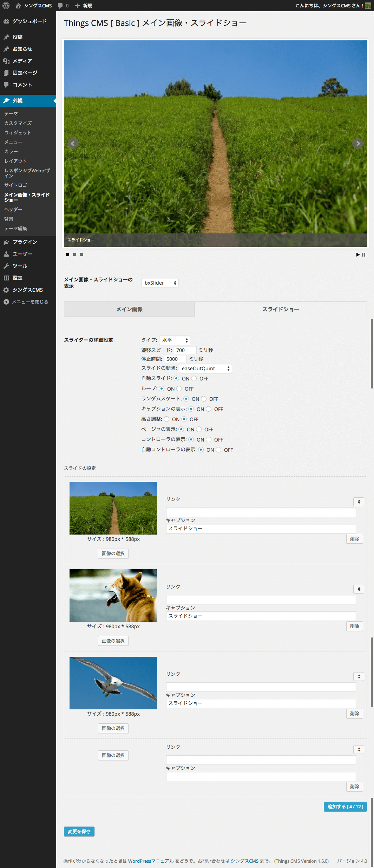Click the seagull slide thumbnail
Viewport: 374px width, 868px height.
(x=113, y=683)
